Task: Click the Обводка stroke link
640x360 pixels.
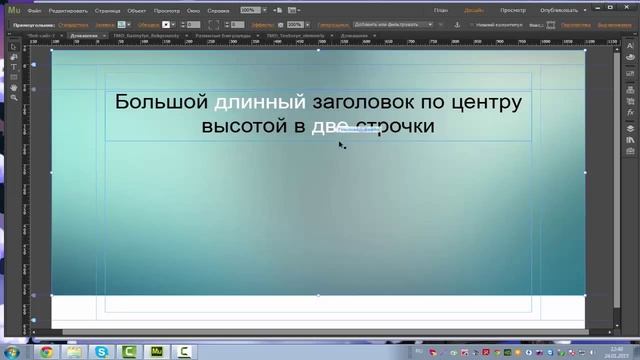Action: pyautogui.click(x=148, y=25)
